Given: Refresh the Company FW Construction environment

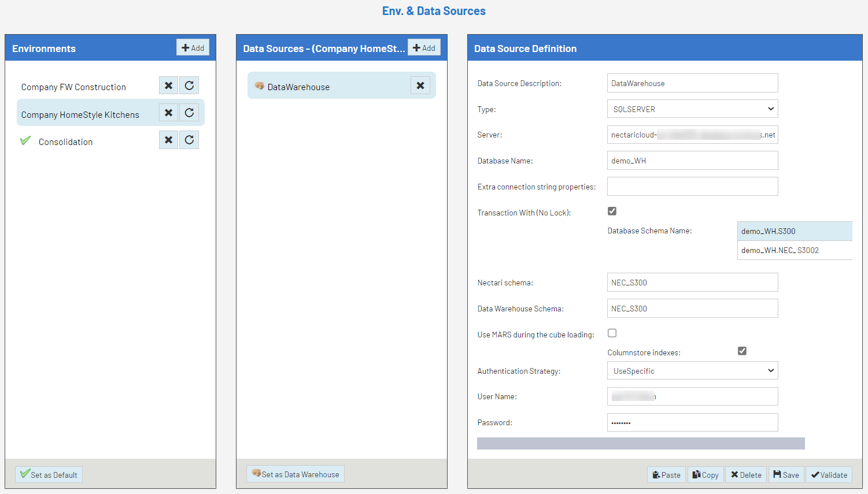Looking at the screenshot, I should [x=189, y=86].
